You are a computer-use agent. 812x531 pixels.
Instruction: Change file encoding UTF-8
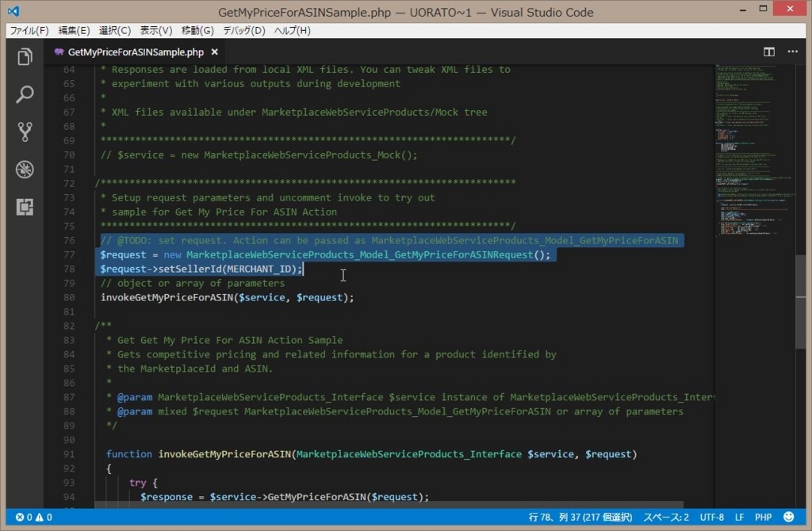pyautogui.click(x=712, y=517)
